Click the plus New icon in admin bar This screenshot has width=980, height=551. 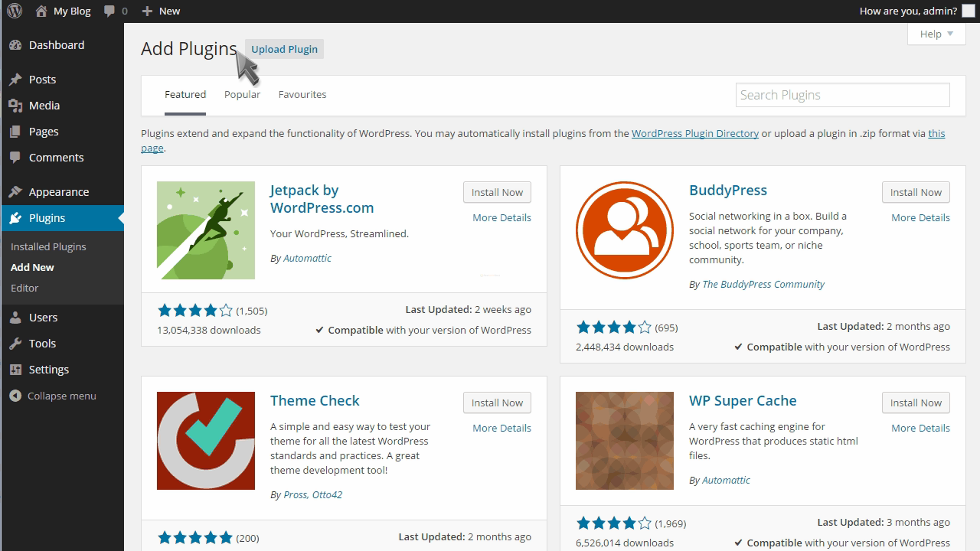tap(148, 11)
